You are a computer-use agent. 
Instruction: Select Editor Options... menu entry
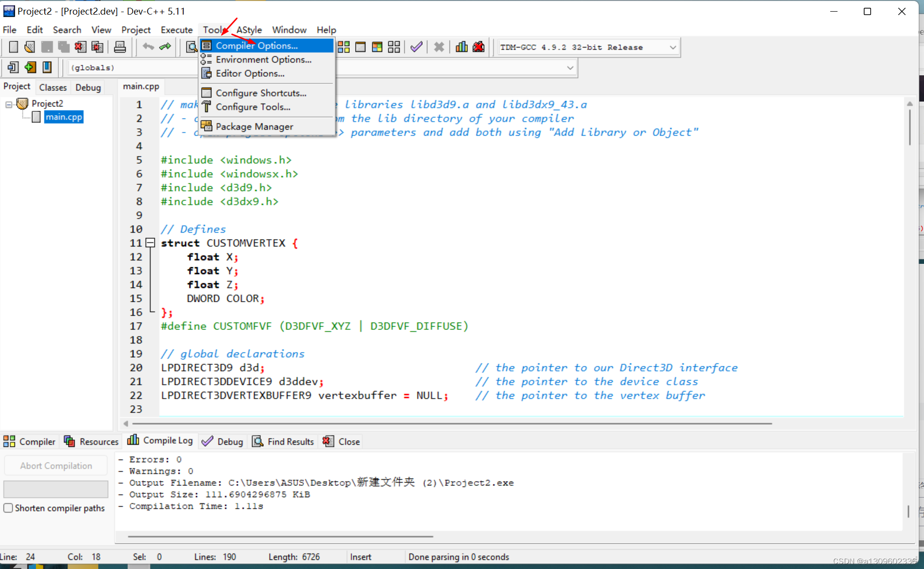tap(267, 73)
